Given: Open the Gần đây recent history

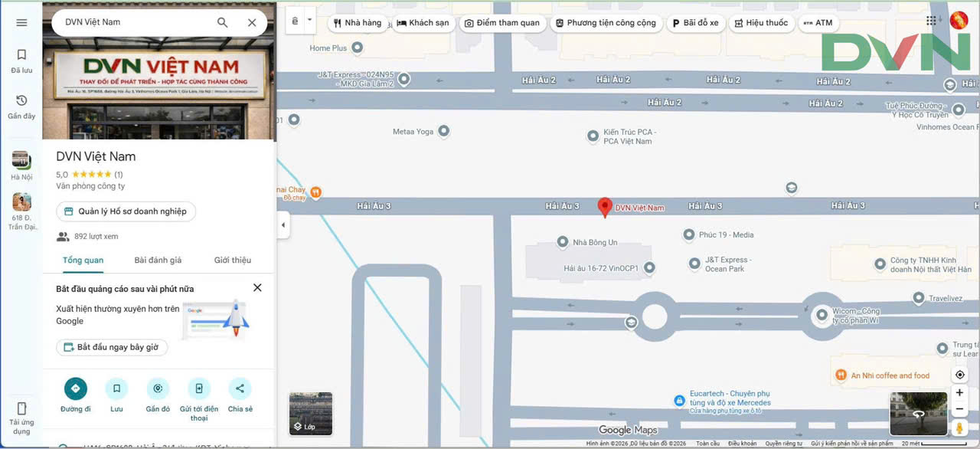Looking at the screenshot, I should [x=21, y=107].
